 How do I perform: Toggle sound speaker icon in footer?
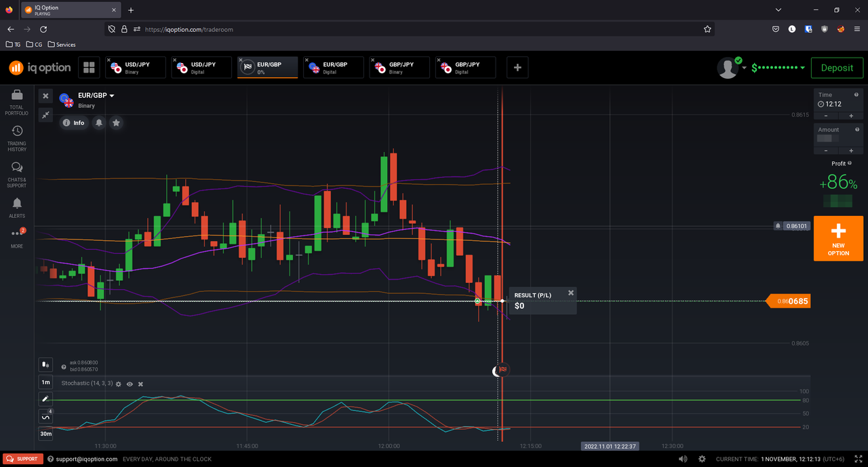click(682, 460)
